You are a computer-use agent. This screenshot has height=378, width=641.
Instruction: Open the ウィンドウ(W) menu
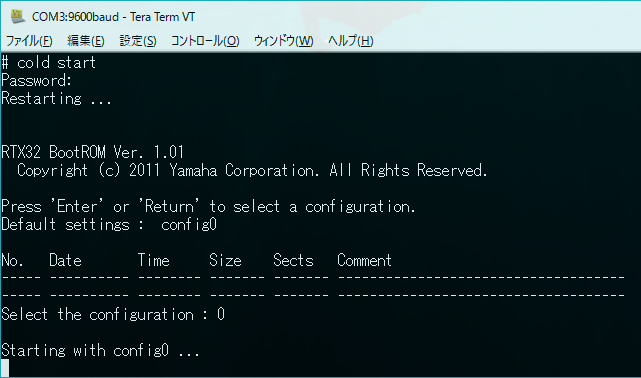coord(283,41)
